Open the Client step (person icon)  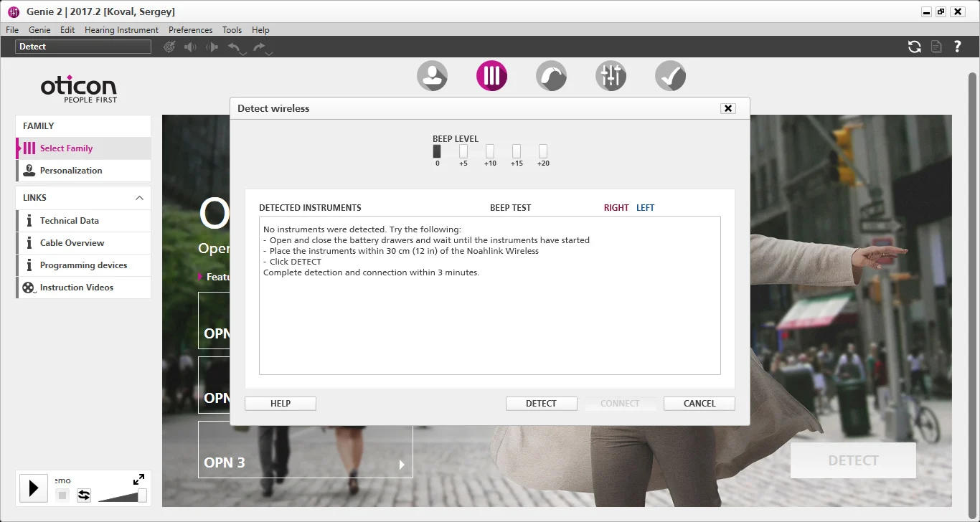(432, 75)
